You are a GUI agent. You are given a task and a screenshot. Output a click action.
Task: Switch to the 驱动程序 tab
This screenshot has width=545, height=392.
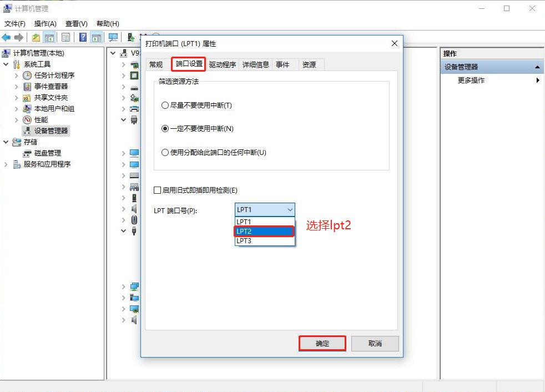pos(223,65)
